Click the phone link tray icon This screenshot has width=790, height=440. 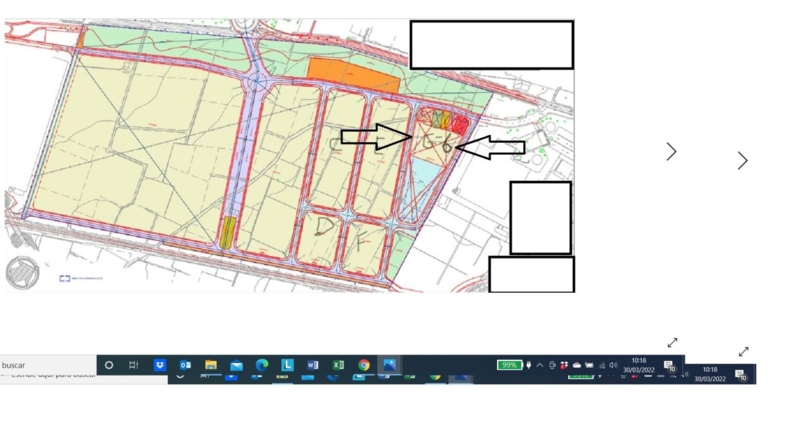pyautogui.click(x=552, y=365)
